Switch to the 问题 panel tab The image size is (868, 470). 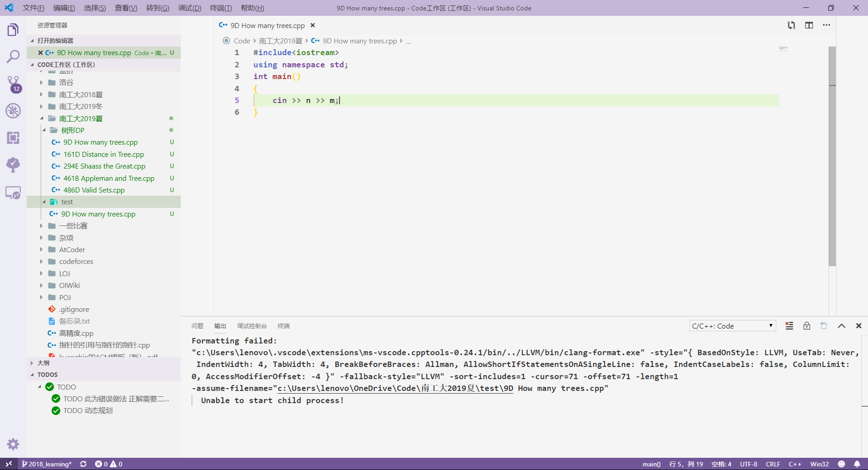point(198,326)
